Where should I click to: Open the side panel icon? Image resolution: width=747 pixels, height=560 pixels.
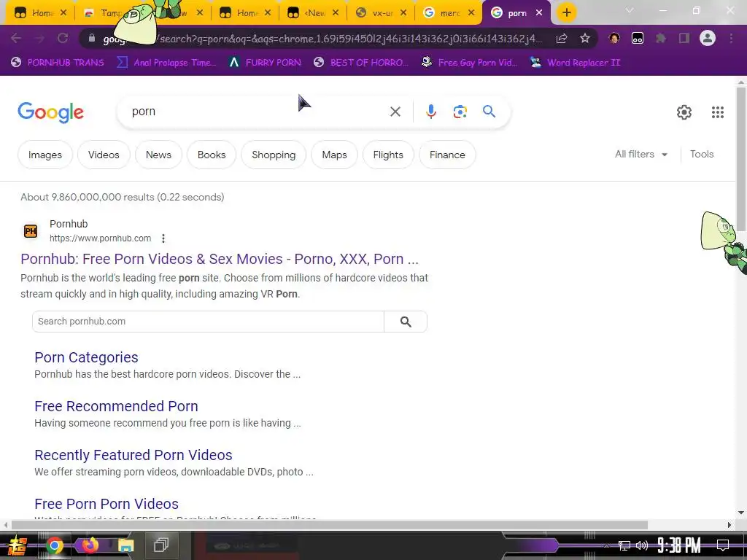(x=684, y=38)
